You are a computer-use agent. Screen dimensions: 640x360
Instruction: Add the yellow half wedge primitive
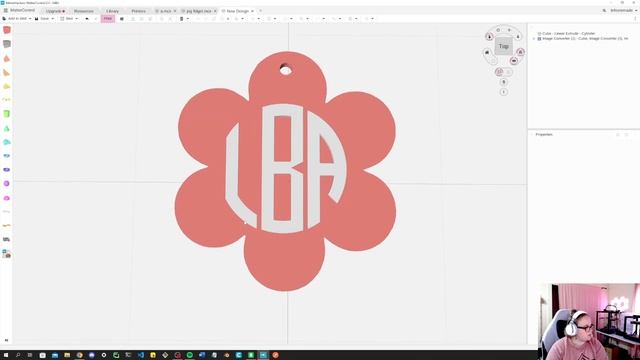click(x=7, y=86)
